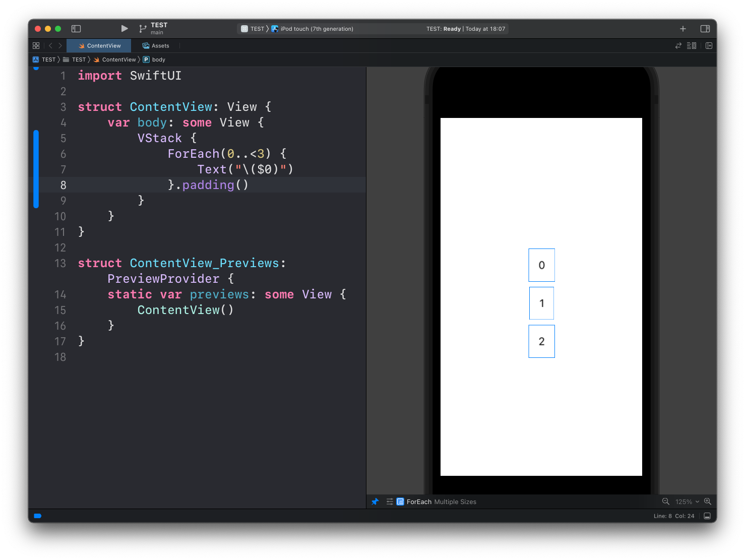Open the source control branch icon

[x=143, y=29]
